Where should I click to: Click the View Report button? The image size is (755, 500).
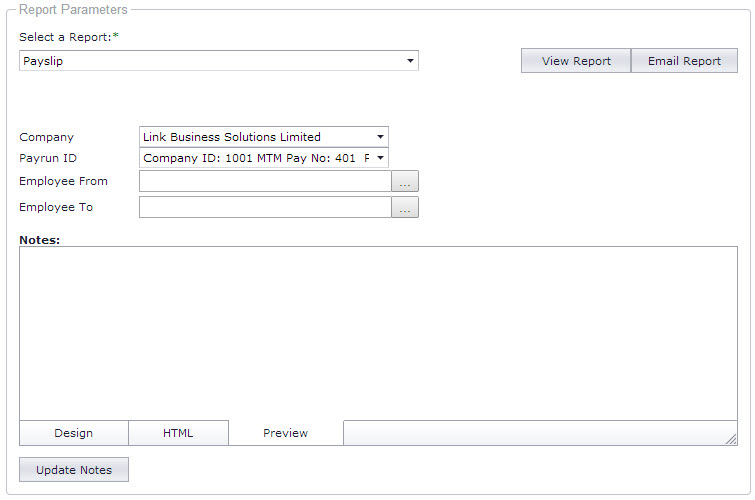[576, 61]
